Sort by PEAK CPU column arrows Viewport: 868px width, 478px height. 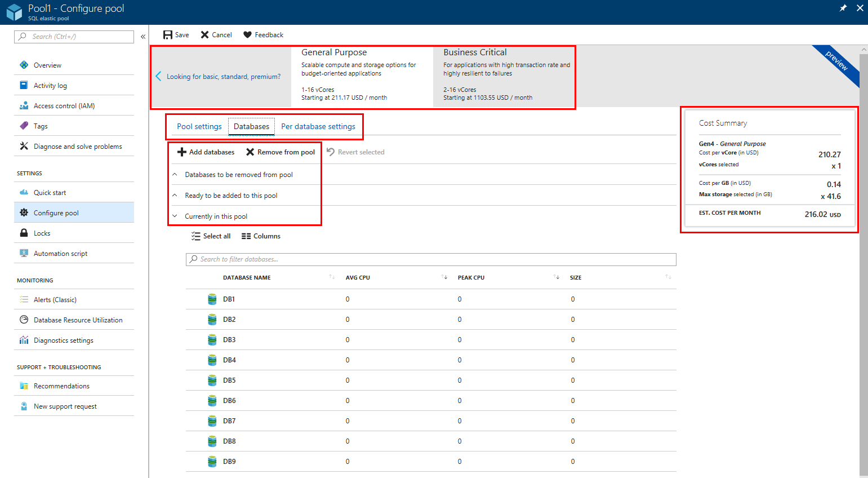tap(557, 277)
